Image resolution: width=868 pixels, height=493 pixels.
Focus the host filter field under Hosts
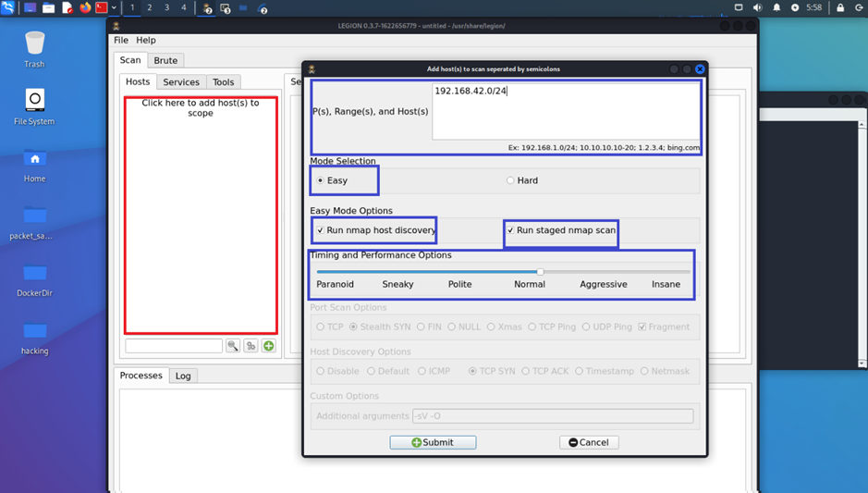pos(173,346)
